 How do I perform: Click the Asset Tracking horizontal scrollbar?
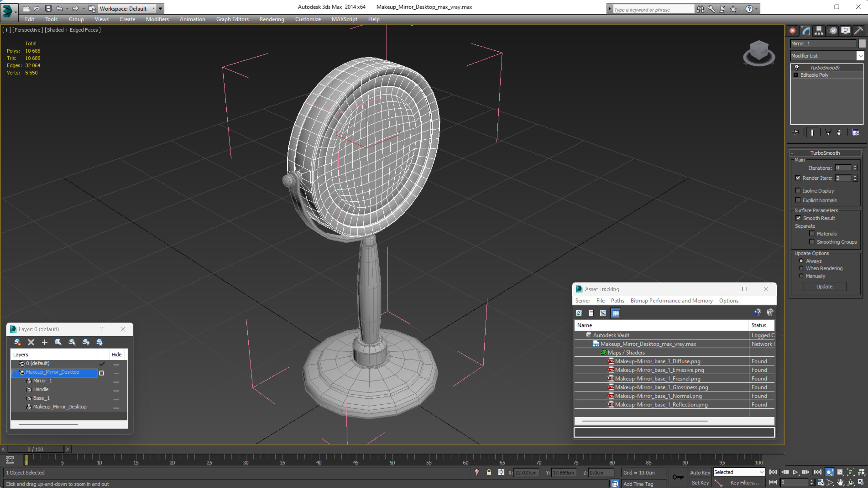[645, 421]
